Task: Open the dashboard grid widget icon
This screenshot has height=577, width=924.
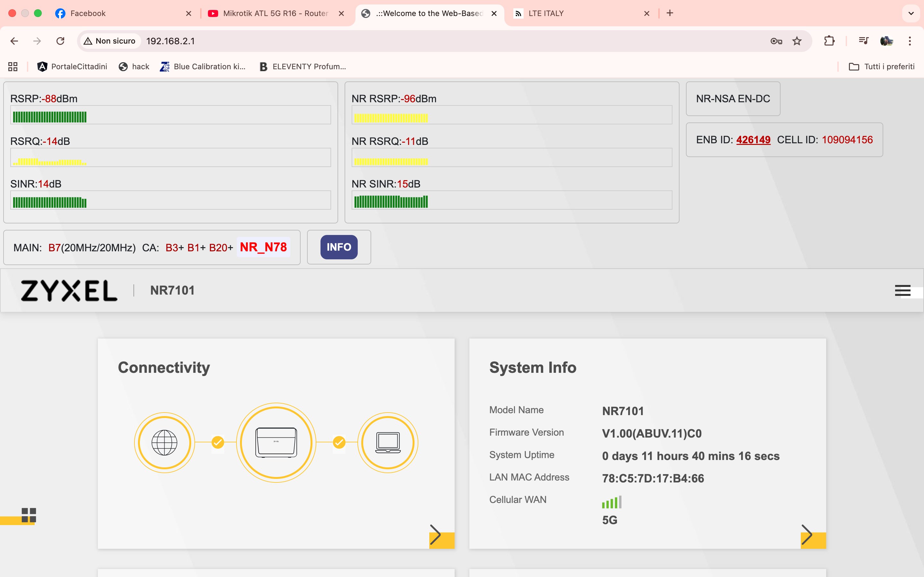Action: (x=29, y=515)
